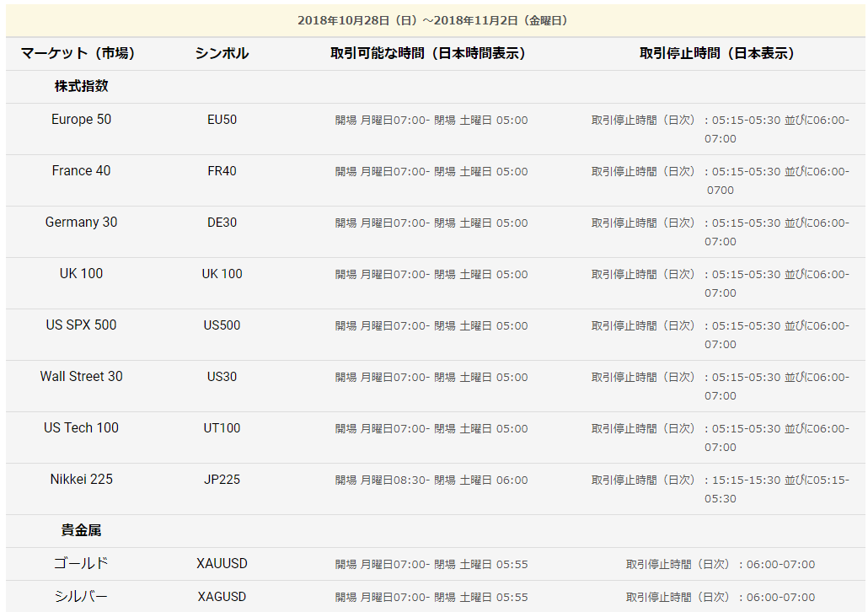This screenshot has width=868, height=612.
Task: Click the UK 100 row's halt time
Action: 721,283
